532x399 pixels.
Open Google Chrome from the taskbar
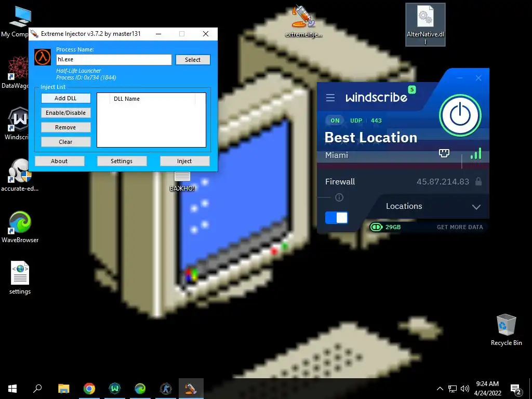[x=89, y=389]
